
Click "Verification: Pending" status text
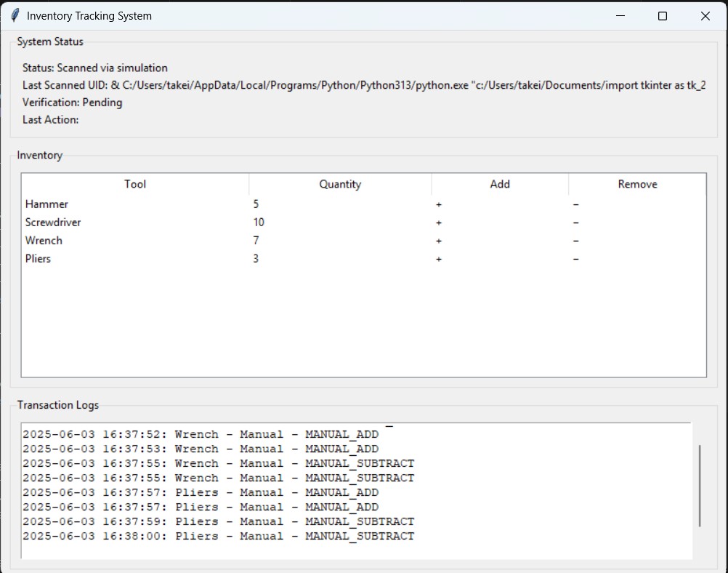pyautogui.click(x=73, y=103)
